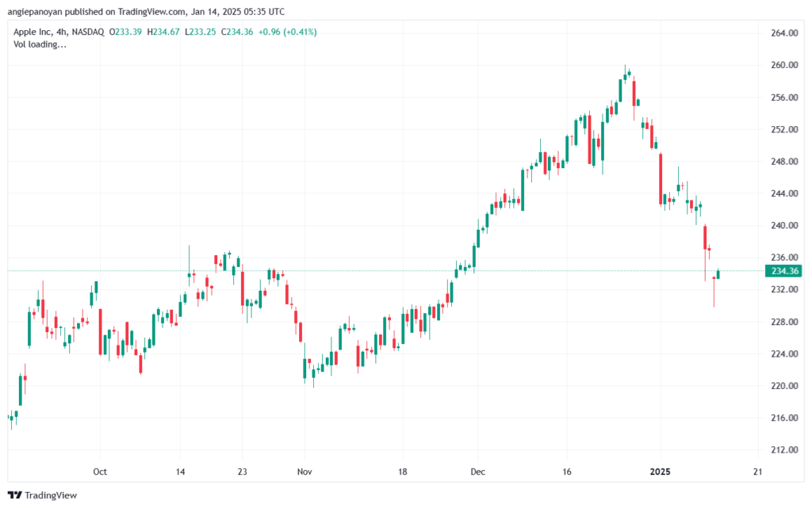This screenshot has height=508, width=812.
Task: Click the 234.36 current price label
Action: click(783, 271)
